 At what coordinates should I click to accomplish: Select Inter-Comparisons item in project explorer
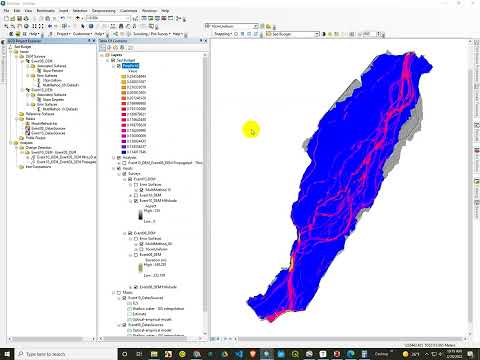(38, 167)
